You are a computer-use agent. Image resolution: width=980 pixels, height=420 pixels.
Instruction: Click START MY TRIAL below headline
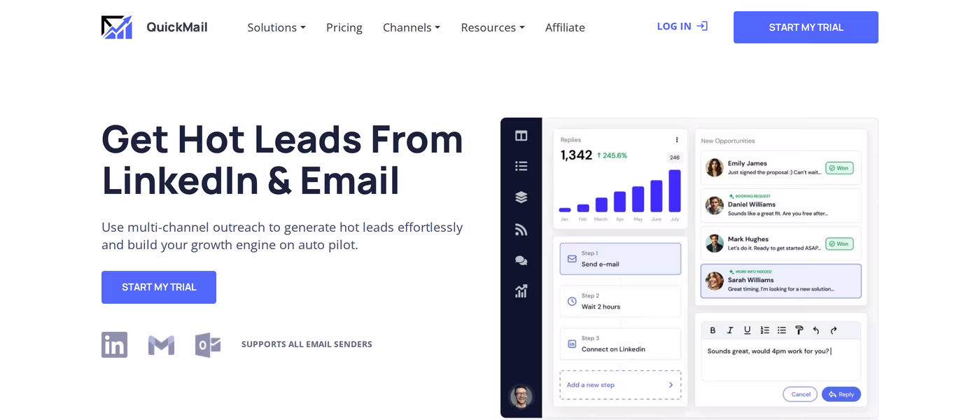(159, 287)
